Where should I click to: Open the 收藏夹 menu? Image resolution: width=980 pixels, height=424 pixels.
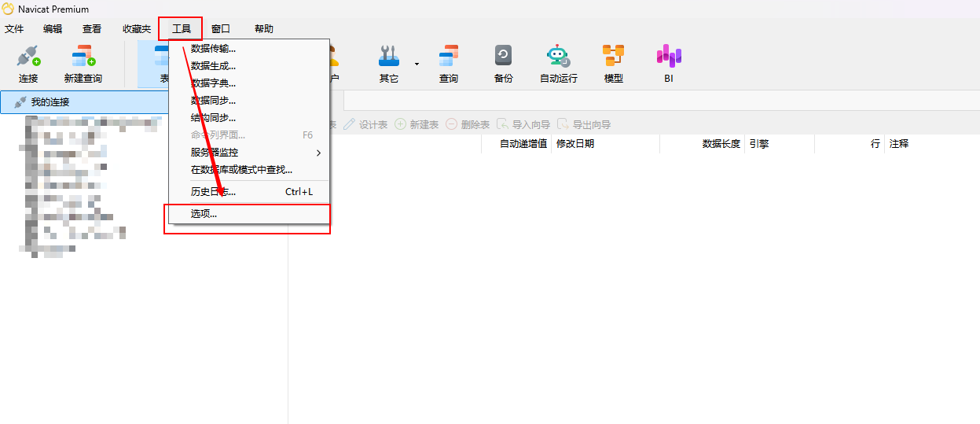(137, 29)
